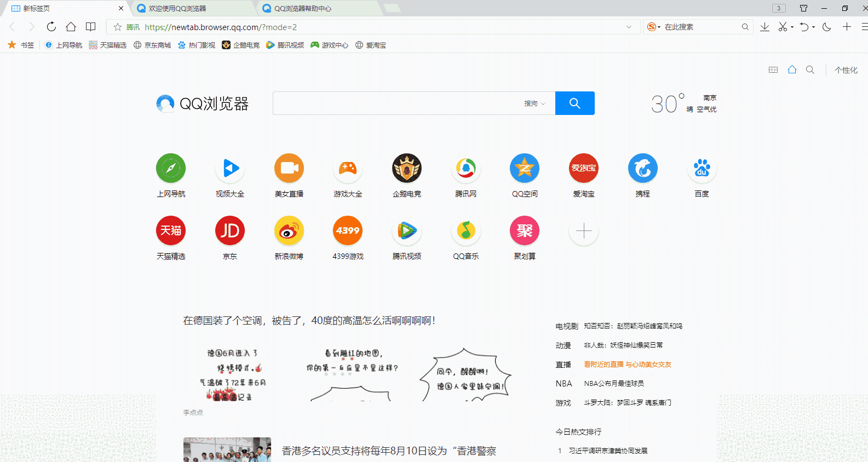
Task: Click the scissors screenshot tool icon
Action: point(783,27)
